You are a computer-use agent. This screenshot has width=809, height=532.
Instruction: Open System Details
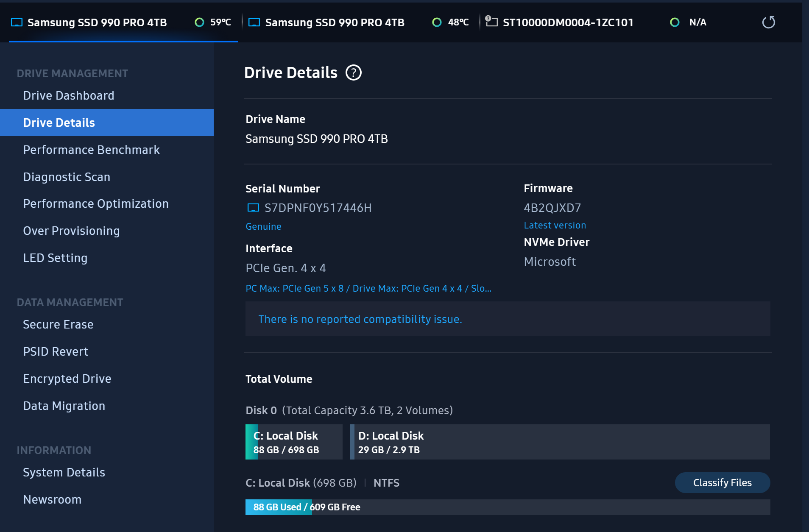[x=107, y=472]
